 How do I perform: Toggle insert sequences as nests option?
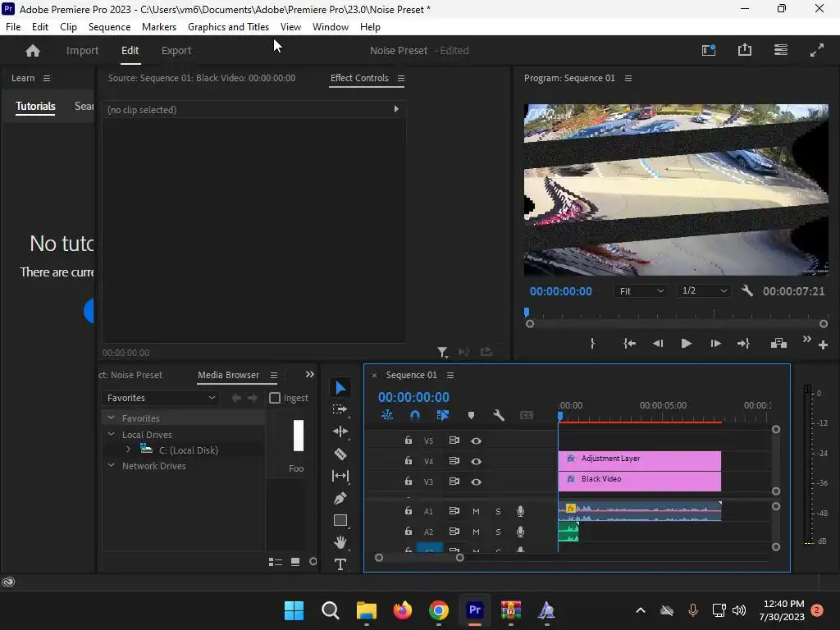pos(387,415)
